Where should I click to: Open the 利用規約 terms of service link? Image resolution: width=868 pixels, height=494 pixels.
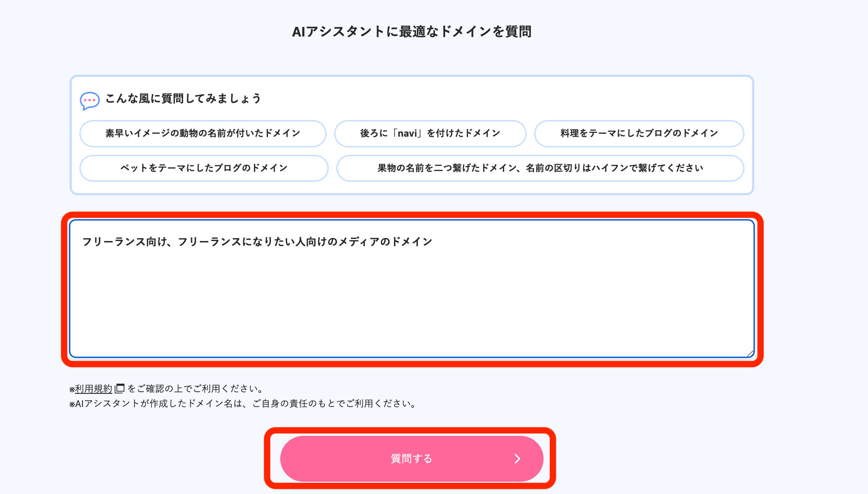click(x=93, y=388)
